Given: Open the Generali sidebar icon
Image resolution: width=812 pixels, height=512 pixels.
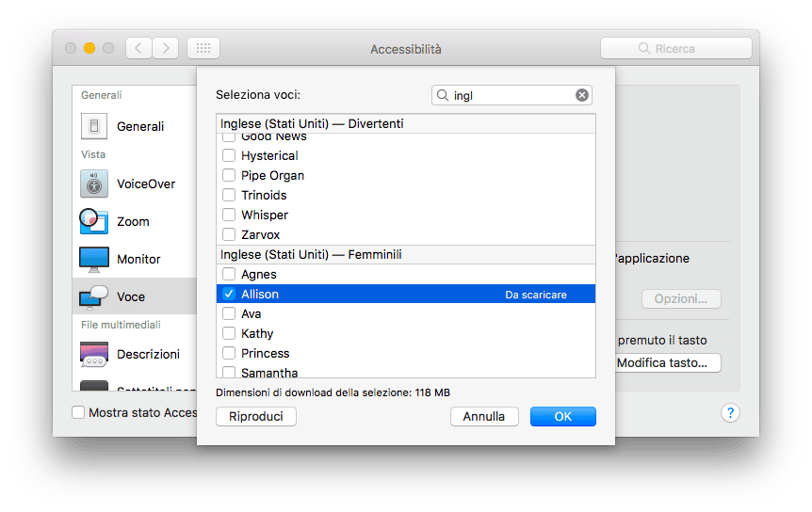Looking at the screenshot, I should 94,126.
